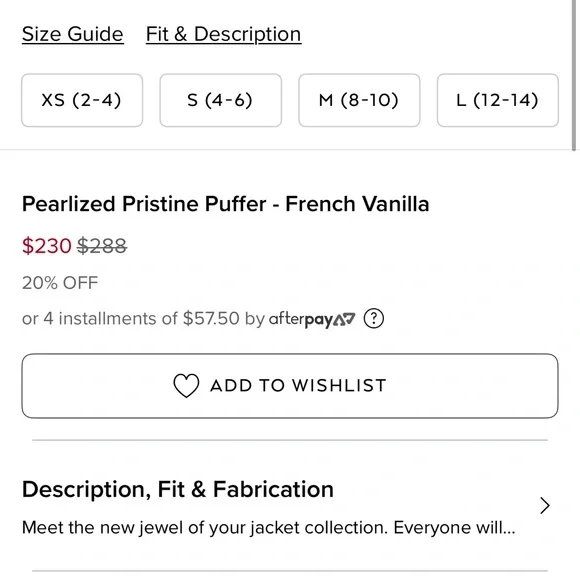Click the afterpay double-arrow logo symbol
The image size is (580, 580).
point(344,319)
